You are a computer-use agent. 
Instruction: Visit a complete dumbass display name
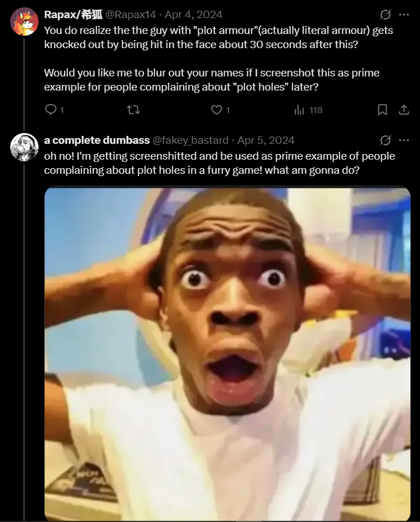(x=97, y=140)
